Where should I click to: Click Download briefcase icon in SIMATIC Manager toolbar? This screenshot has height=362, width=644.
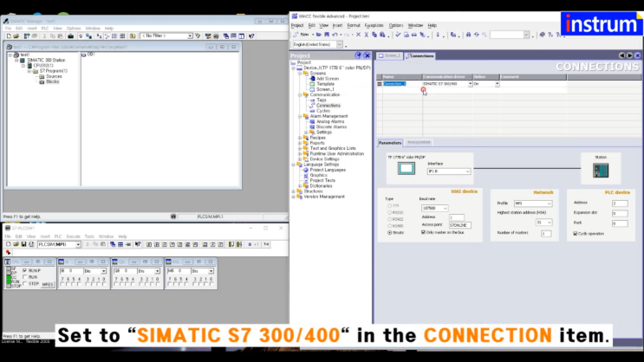click(71, 36)
